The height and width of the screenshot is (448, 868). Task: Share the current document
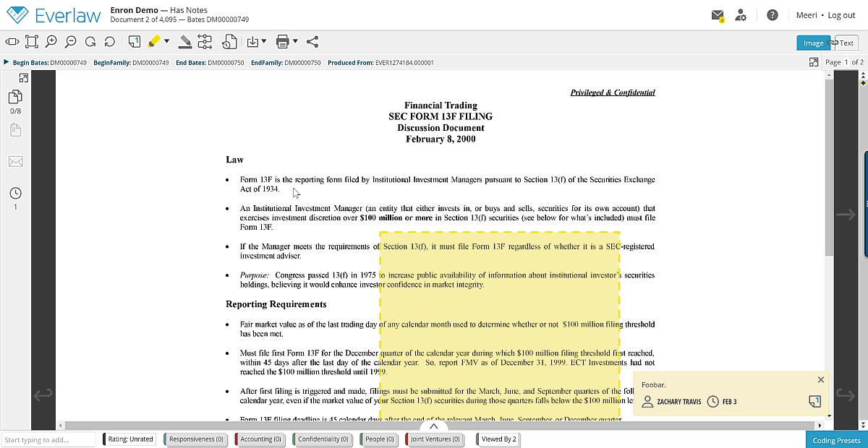312,41
